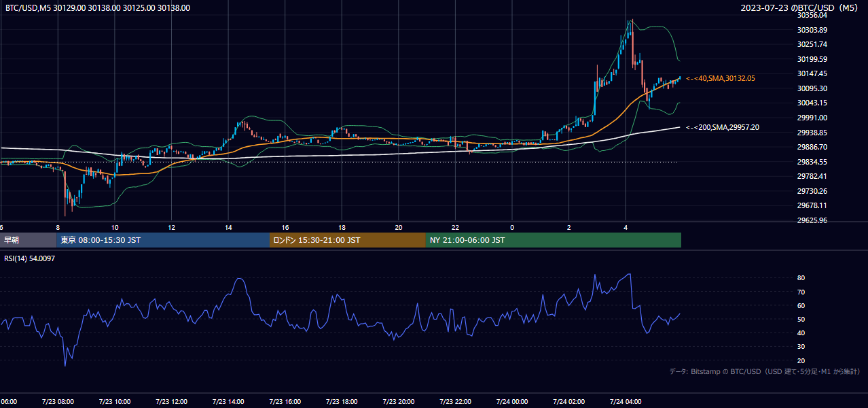Click price axis value 30356.04
The height and width of the screenshot is (408, 868).
812,15
